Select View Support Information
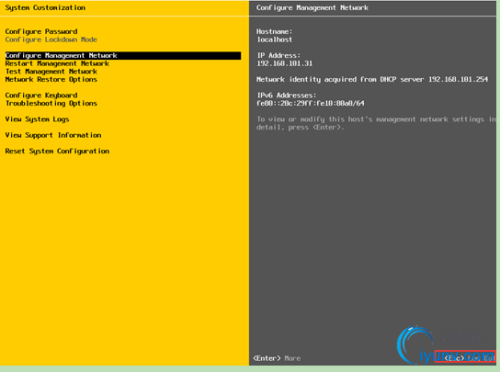 (x=53, y=135)
